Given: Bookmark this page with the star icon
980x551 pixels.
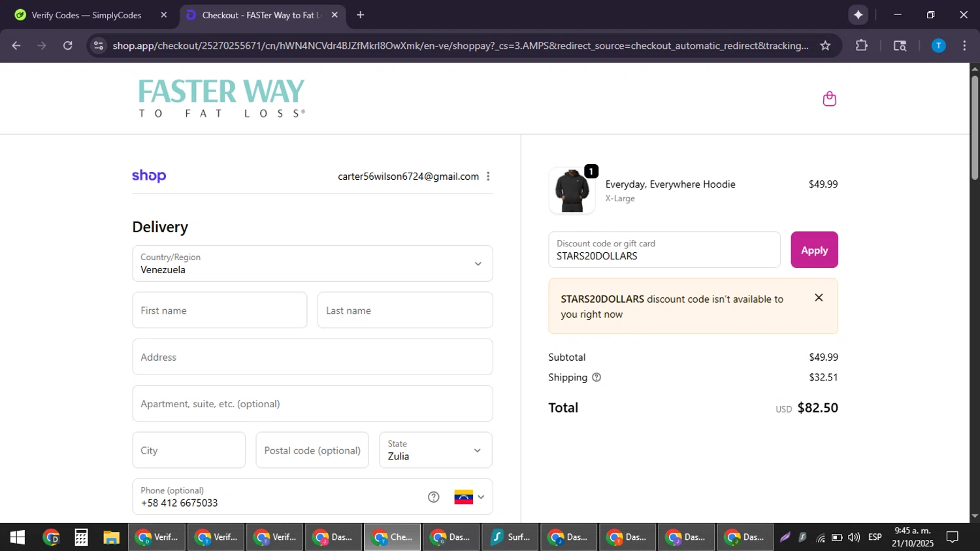Looking at the screenshot, I should click(825, 46).
